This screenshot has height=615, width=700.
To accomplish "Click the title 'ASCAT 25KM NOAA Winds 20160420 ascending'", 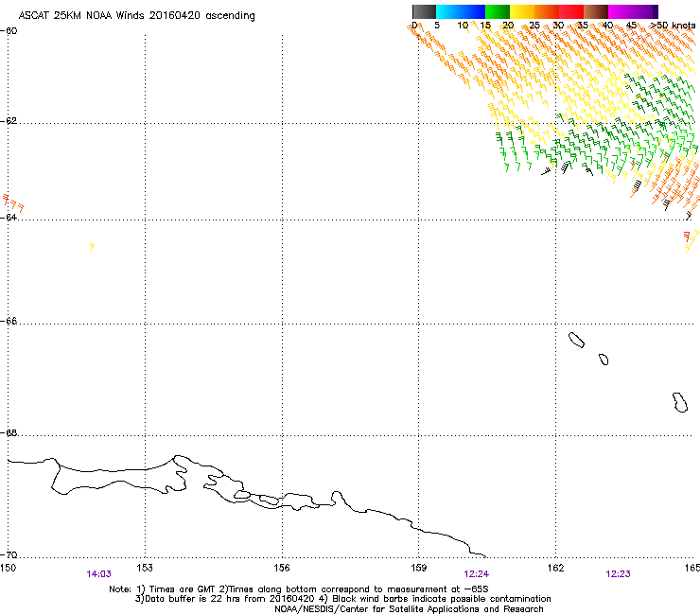I will click(x=136, y=16).
